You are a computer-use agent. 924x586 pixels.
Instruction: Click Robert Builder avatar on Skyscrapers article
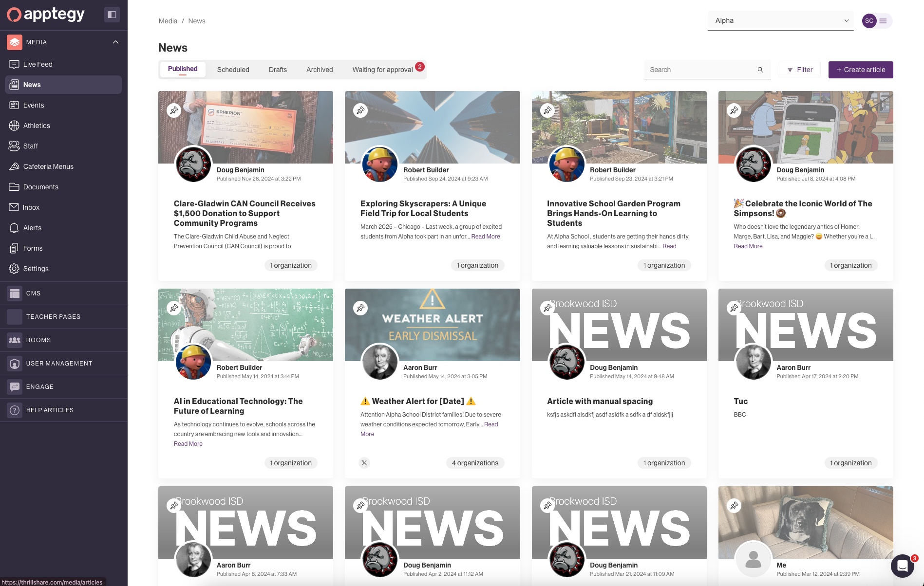(x=380, y=165)
